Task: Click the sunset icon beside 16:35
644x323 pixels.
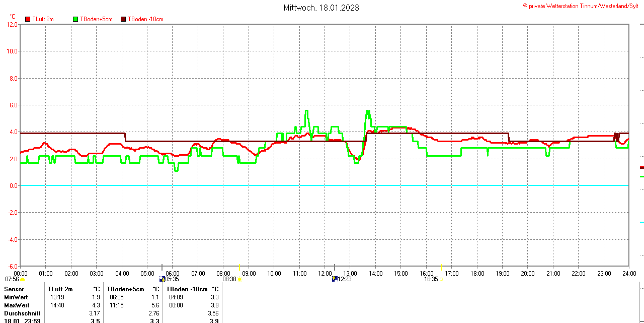Action: tap(441, 279)
